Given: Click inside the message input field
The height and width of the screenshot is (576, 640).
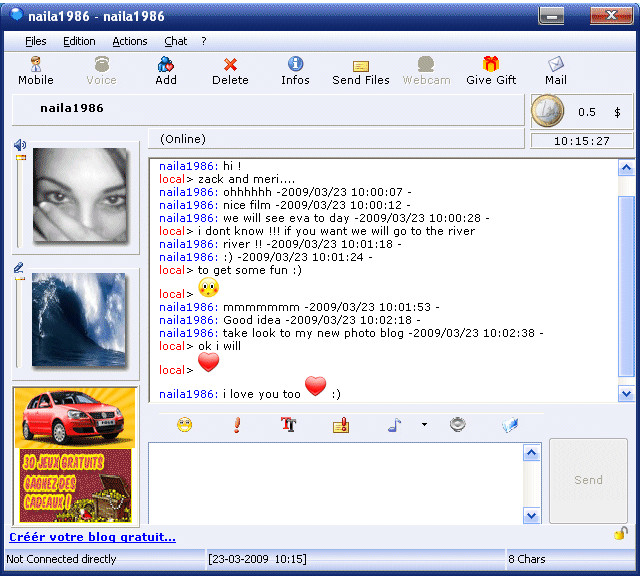Looking at the screenshot, I should [336, 483].
